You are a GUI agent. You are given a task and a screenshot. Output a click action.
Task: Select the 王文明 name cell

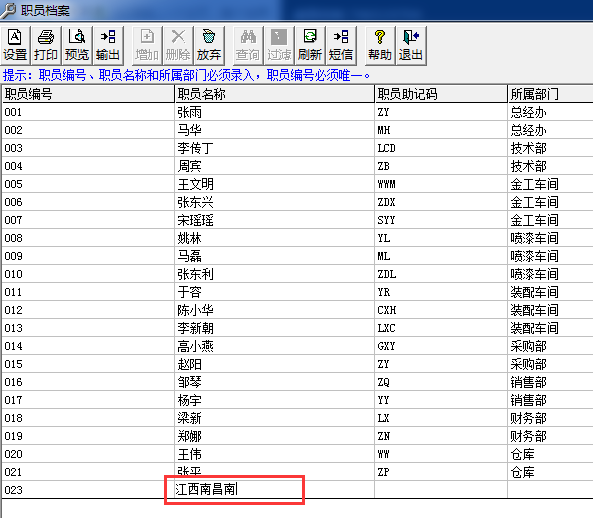click(x=275, y=184)
